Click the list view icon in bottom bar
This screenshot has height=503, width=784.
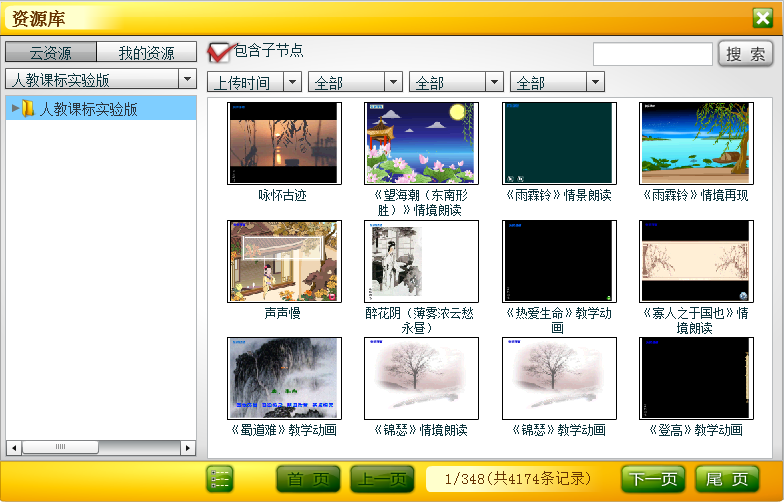point(219,479)
